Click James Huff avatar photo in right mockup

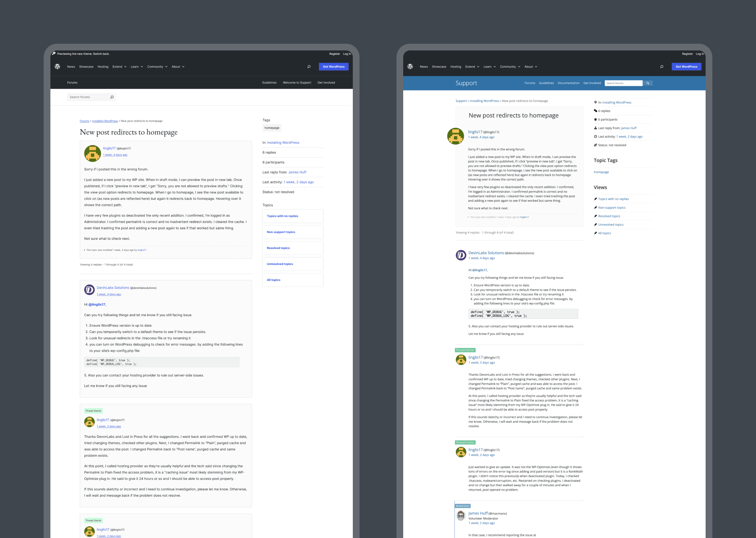pyautogui.click(x=461, y=515)
